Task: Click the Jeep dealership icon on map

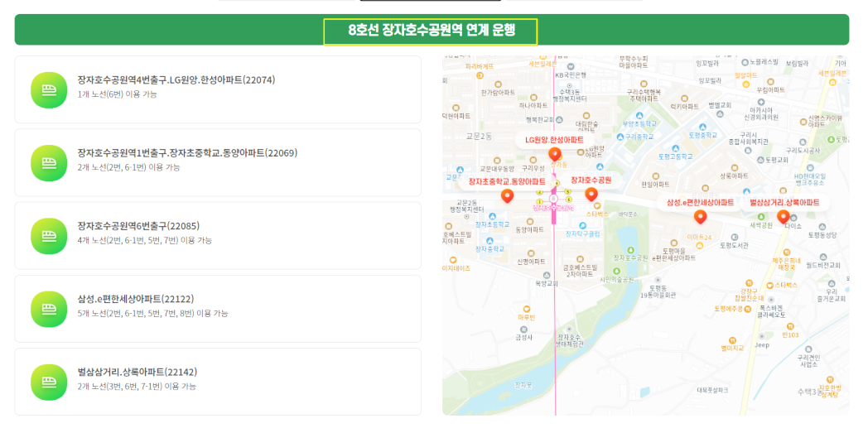Action: pos(762,336)
